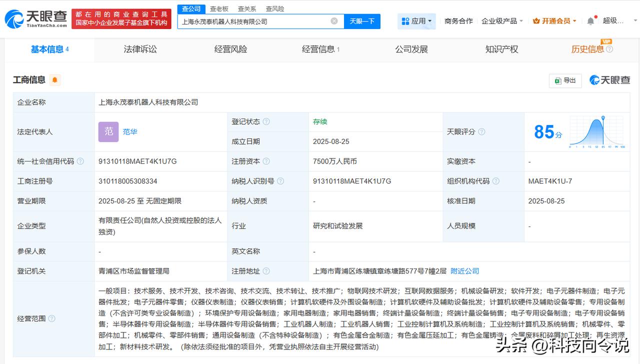This screenshot has height=364, width=640.
Task: Click the help icon next to 纳税人识别号
Action: pyautogui.click(x=280, y=181)
